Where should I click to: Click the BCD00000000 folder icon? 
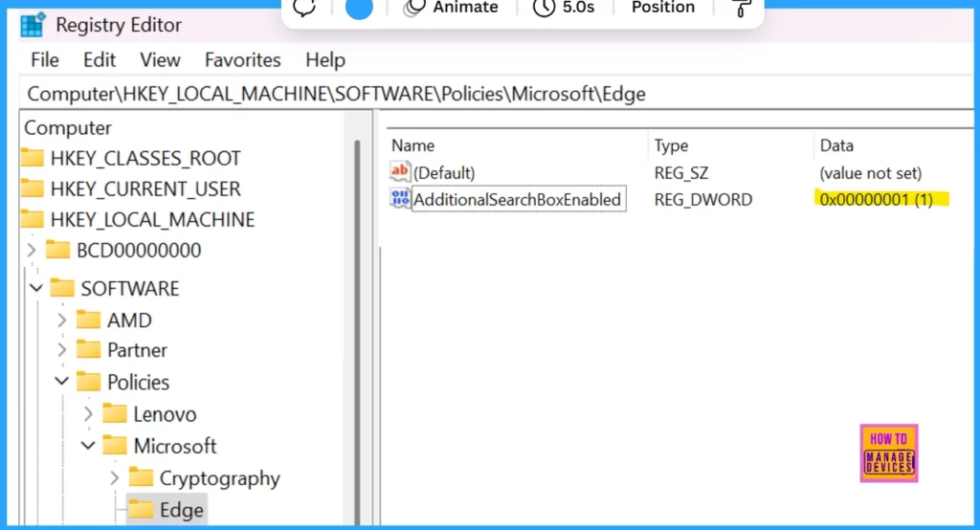pos(58,250)
